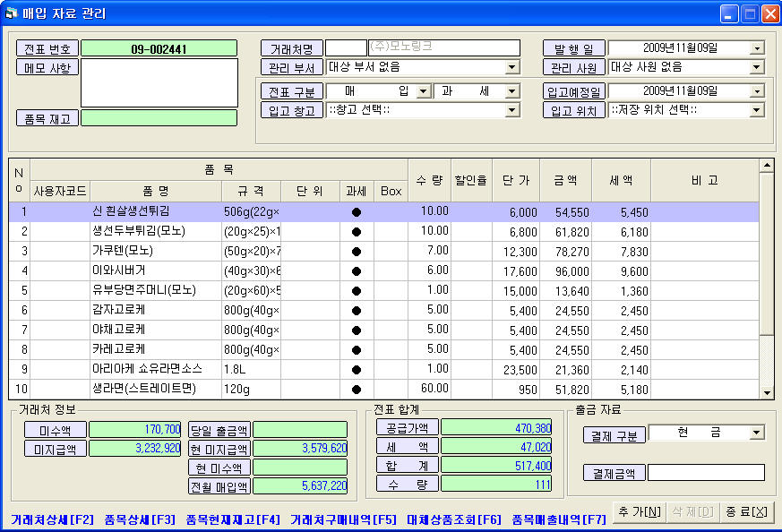782x532 pixels.
Task: Click the 규격 column header
Action: coord(251,191)
